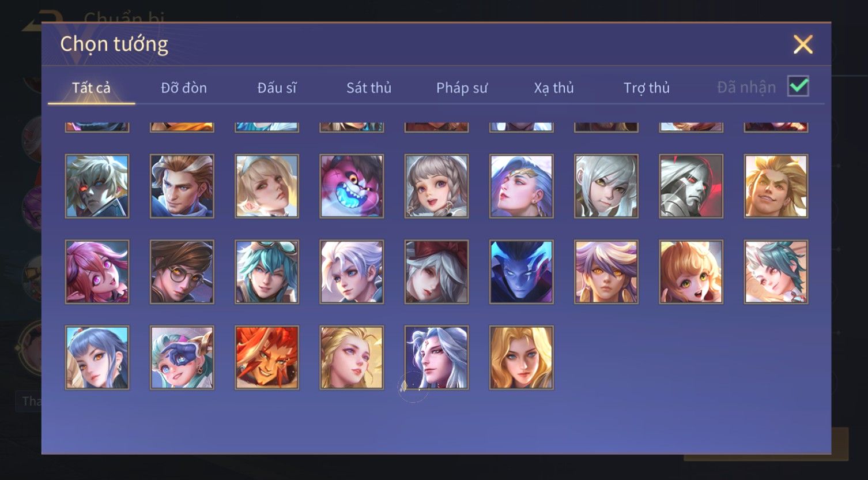This screenshot has width=868, height=480.
Task: Select the pink-haired elf girl hero
Action: (x=97, y=272)
